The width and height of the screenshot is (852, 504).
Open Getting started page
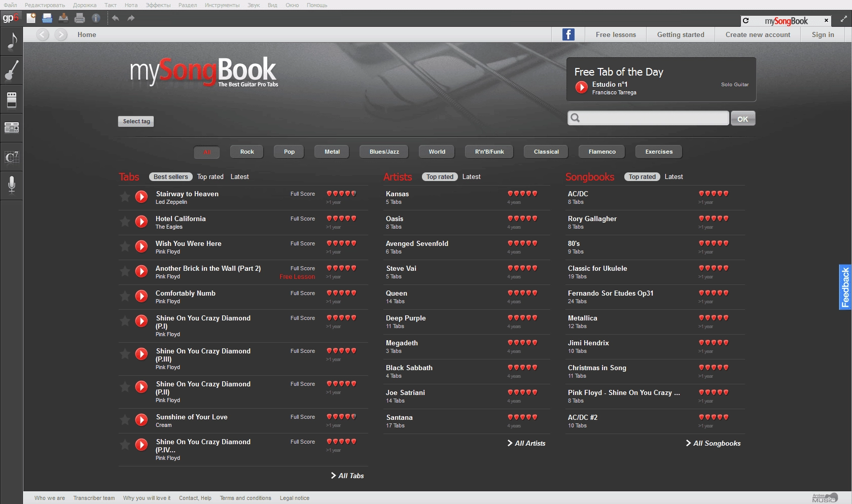[x=681, y=34]
